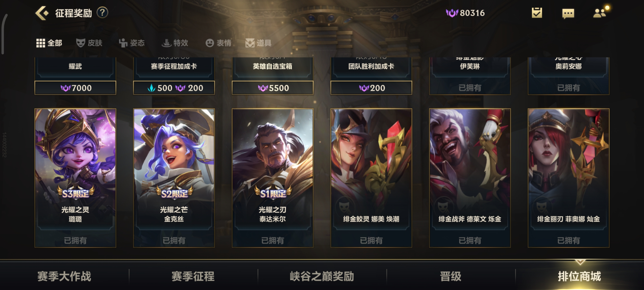
Task: Open the mission checklist icon
Action: tap(537, 13)
